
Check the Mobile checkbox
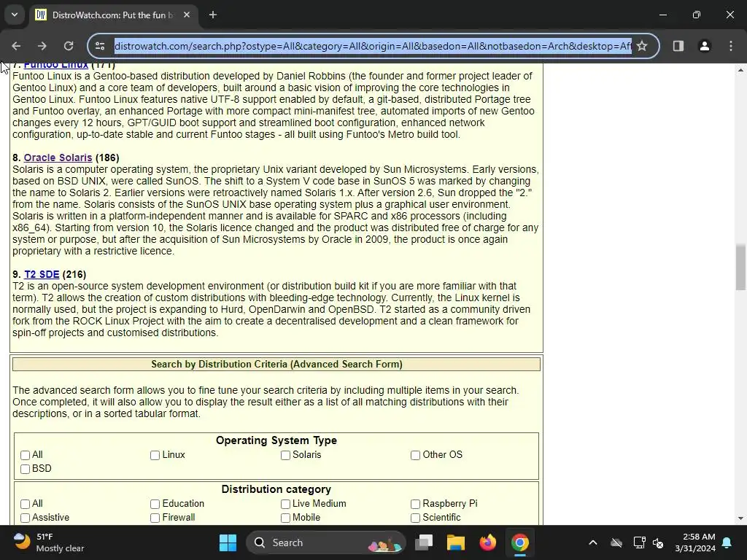tap(285, 518)
